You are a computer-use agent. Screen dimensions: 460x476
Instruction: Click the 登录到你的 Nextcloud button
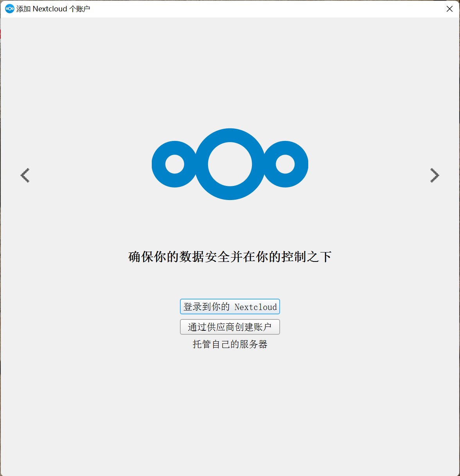[230, 307]
